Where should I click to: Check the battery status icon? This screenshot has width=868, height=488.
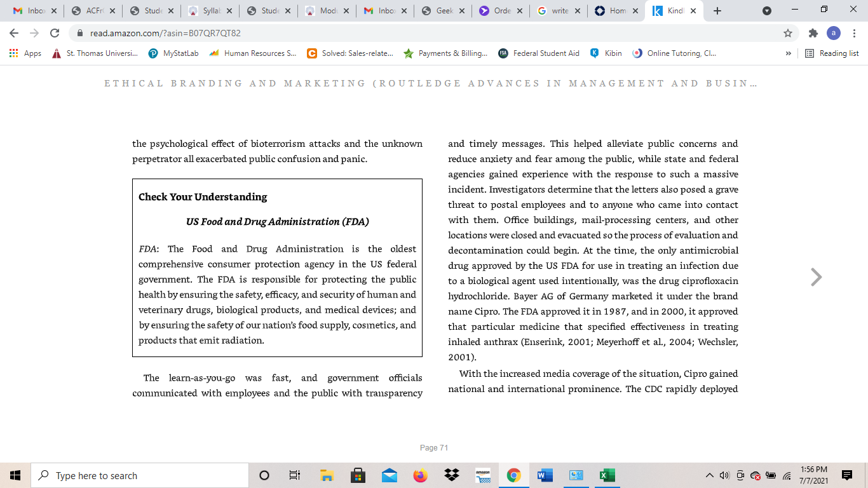pos(771,475)
